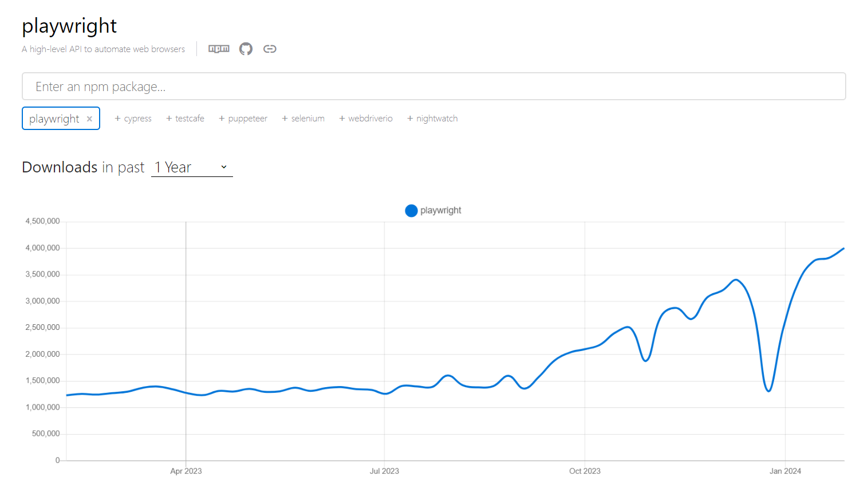Screen dimensions: 868x496
Task: Click the Jan 2024 axis label
Action: (x=785, y=471)
